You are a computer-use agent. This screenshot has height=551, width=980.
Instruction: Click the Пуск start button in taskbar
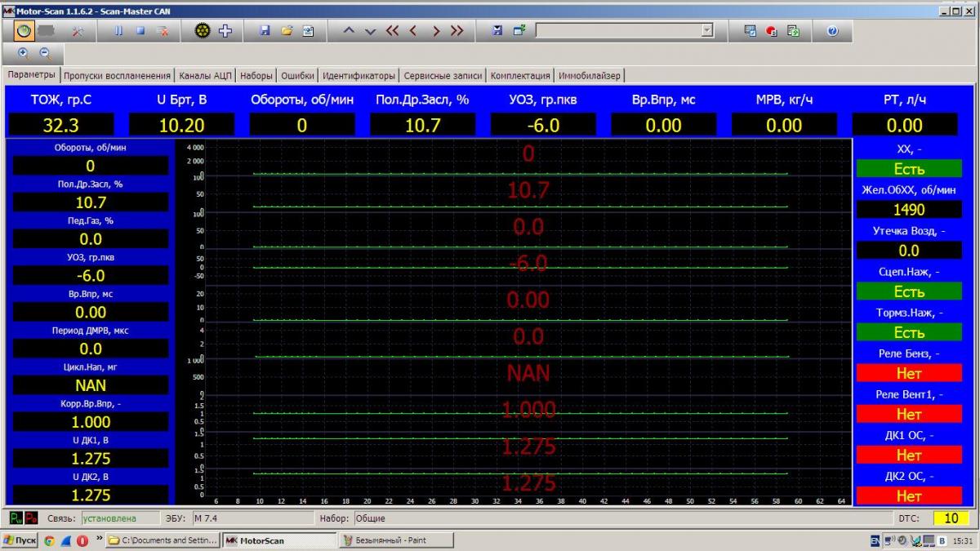[20, 540]
